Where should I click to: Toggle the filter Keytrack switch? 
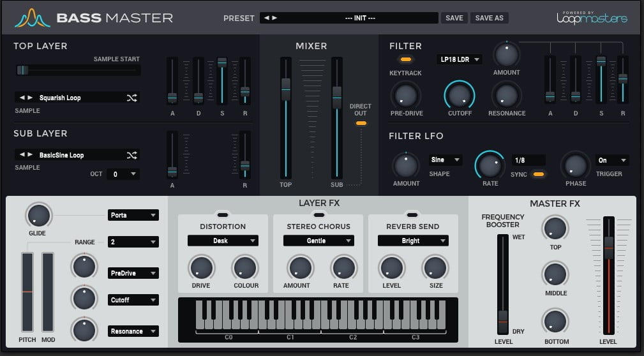pos(405,59)
